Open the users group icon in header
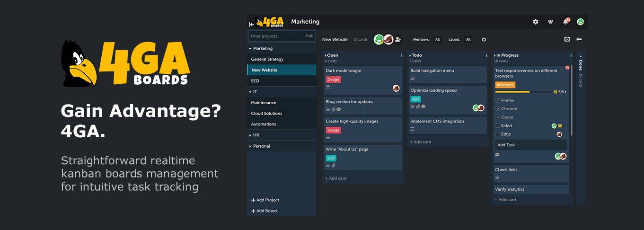This screenshot has height=230, width=644. point(550,22)
